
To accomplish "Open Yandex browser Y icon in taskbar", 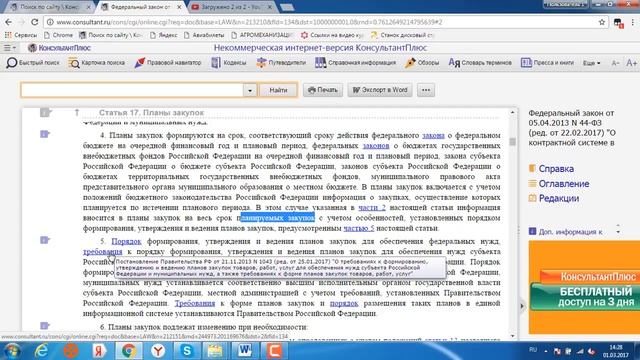I will pyautogui.click(x=158, y=351).
